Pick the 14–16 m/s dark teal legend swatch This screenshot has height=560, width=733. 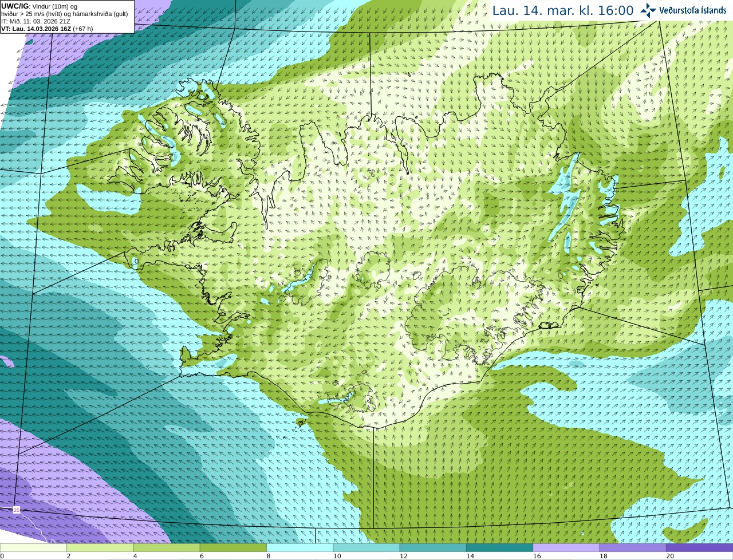coord(499,548)
